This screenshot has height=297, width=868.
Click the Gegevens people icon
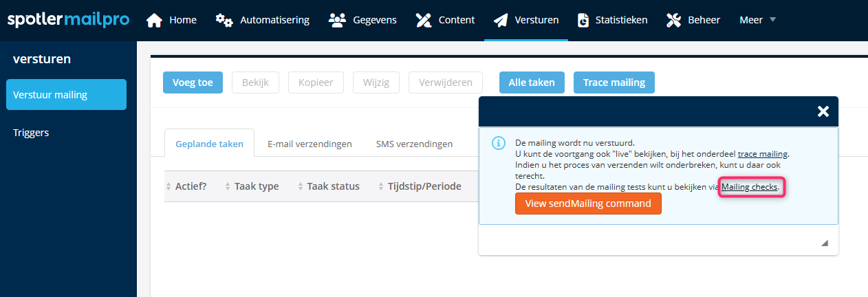click(x=337, y=20)
